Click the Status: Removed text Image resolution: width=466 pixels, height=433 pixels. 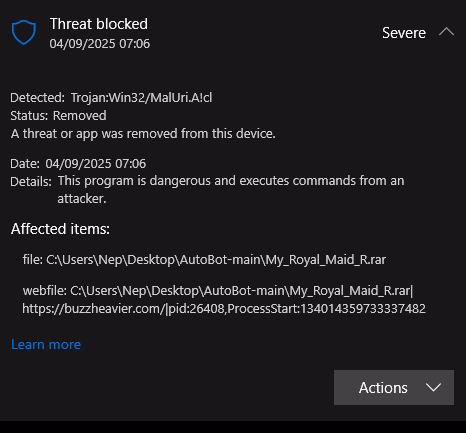tap(58, 116)
